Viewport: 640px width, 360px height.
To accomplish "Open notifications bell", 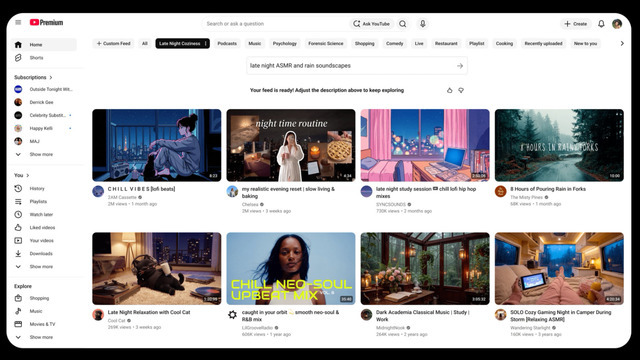I will pyautogui.click(x=601, y=24).
